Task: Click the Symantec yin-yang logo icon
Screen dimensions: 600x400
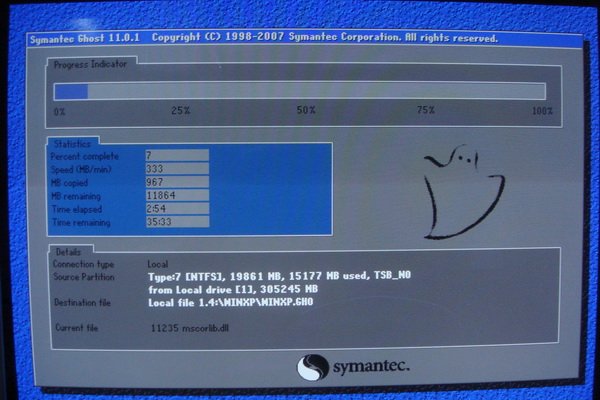Action: 313,367
